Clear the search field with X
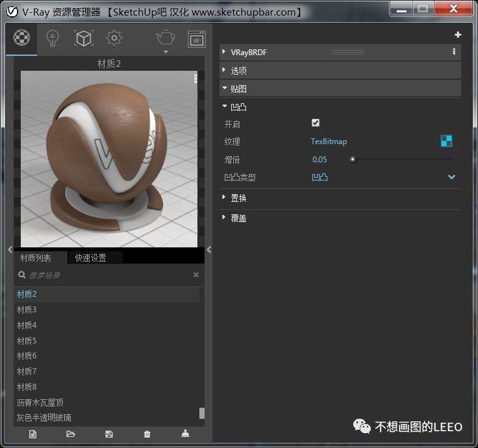The height and width of the screenshot is (448, 478). (196, 275)
